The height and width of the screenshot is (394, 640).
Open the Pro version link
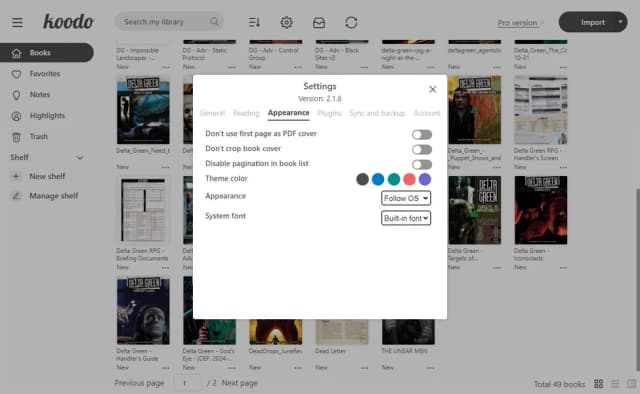coord(517,22)
